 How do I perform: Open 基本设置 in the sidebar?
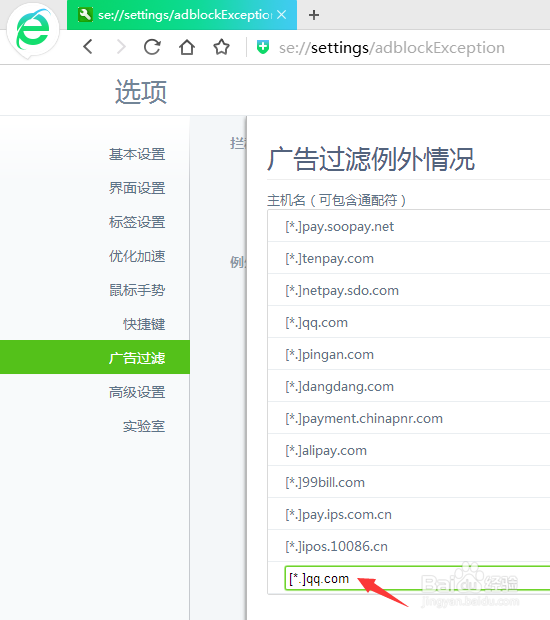(137, 154)
